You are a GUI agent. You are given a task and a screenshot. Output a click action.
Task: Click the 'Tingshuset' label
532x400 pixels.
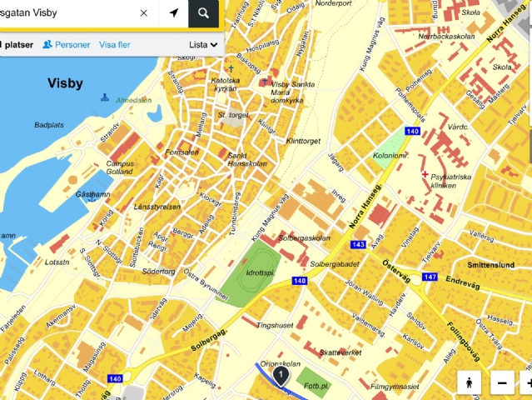(275, 325)
